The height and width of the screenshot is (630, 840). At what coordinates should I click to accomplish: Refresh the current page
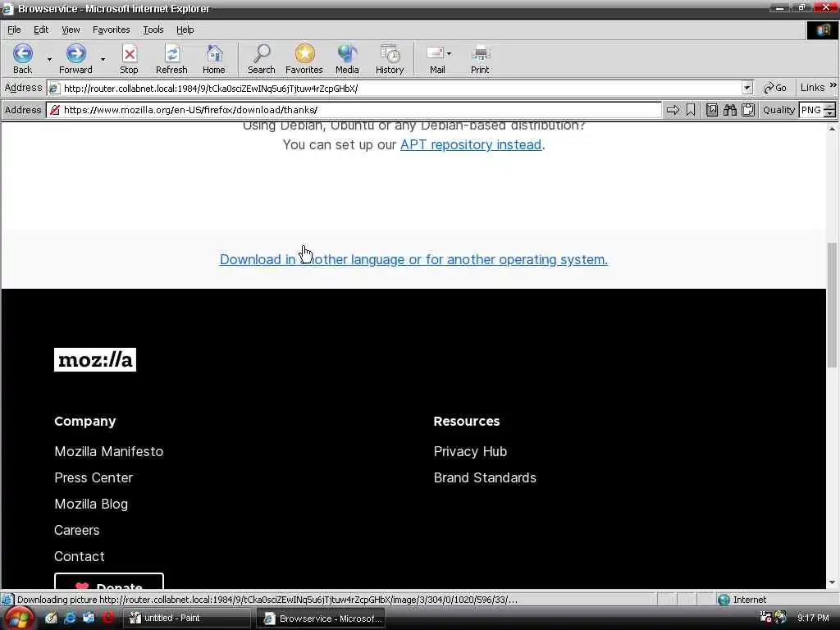point(171,58)
